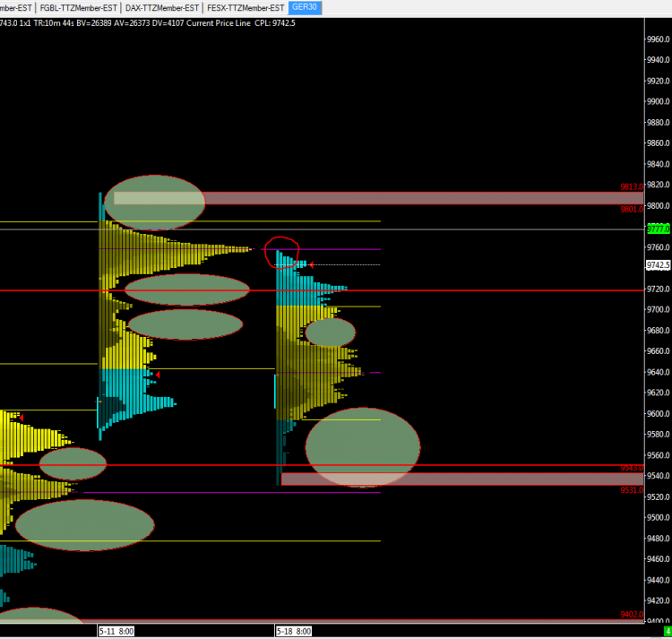Click the 'CPL: 9742.5' header value
This screenshot has width=672, height=639.
275,23
